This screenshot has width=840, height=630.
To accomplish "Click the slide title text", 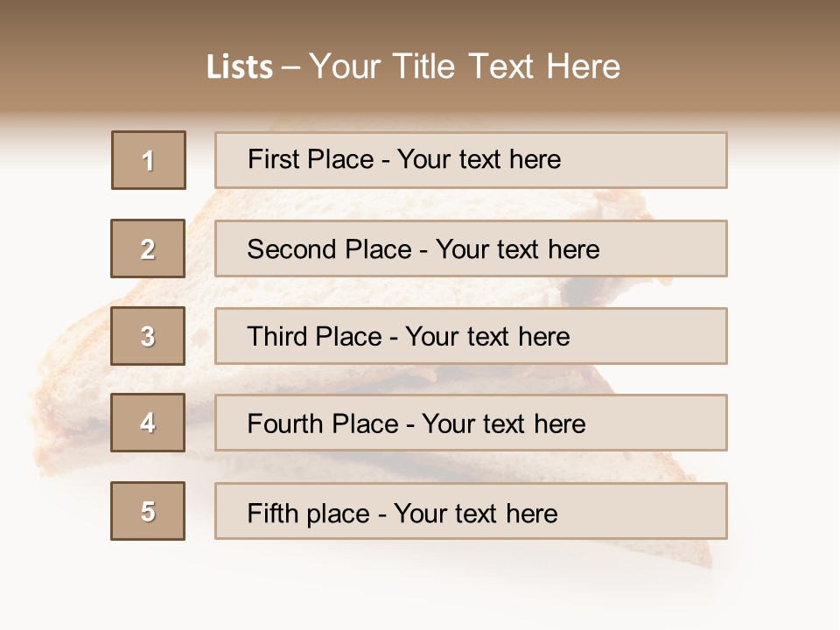I will pyautogui.click(x=413, y=66).
